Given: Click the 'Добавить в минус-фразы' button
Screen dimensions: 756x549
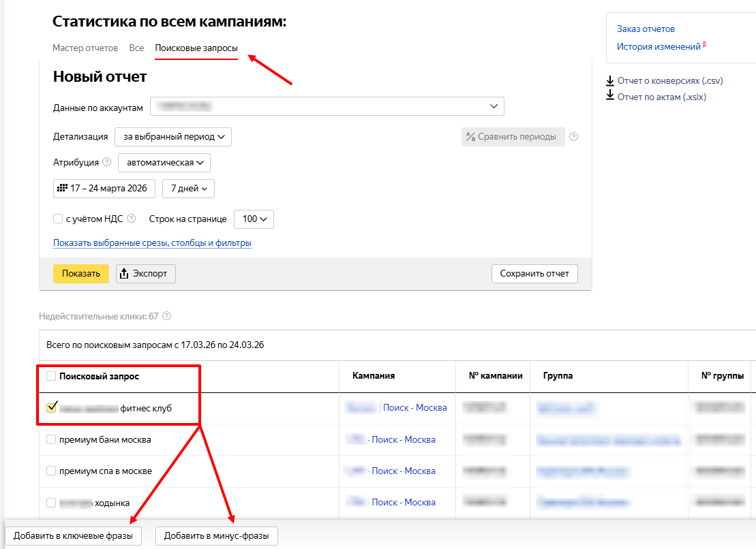Looking at the screenshot, I should point(217,535).
